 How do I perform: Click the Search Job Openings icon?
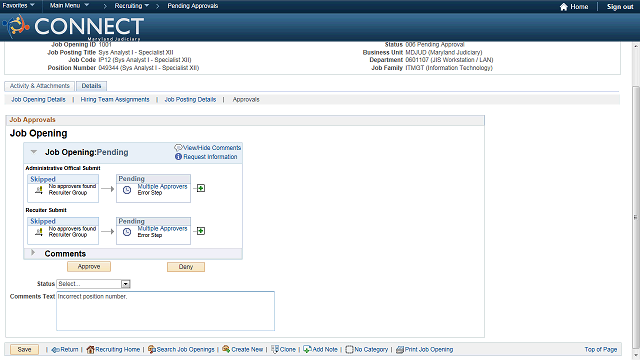pyautogui.click(x=152, y=349)
